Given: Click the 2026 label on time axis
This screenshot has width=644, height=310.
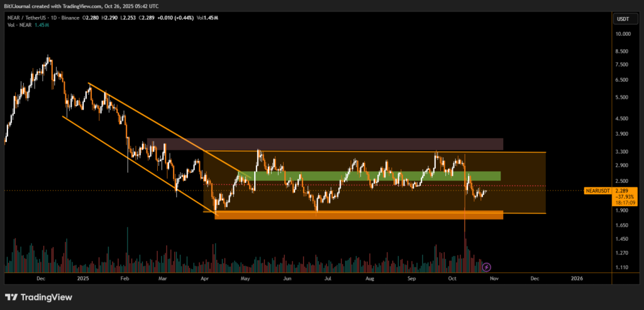Looking at the screenshot, I should pyautogui.click(x=576, y=277).
